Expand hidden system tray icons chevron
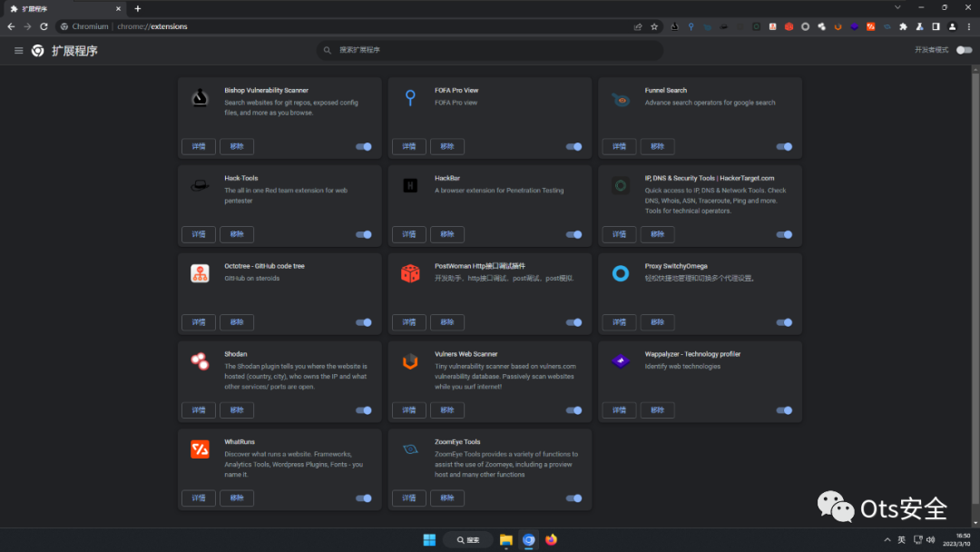Screen dimensions: 980x552 coord(887,539)
